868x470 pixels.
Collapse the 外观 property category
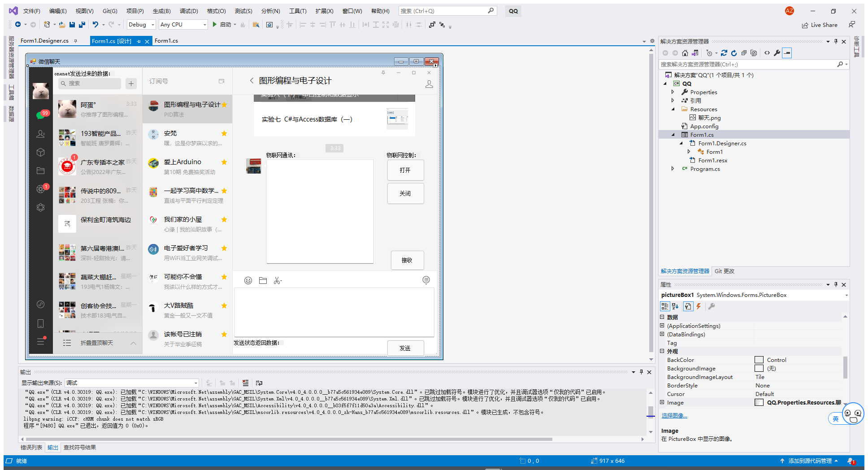point(662,351)
